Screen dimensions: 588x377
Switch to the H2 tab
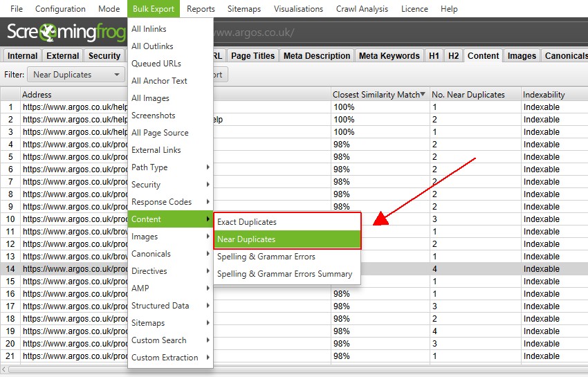(x=453, y=55)
